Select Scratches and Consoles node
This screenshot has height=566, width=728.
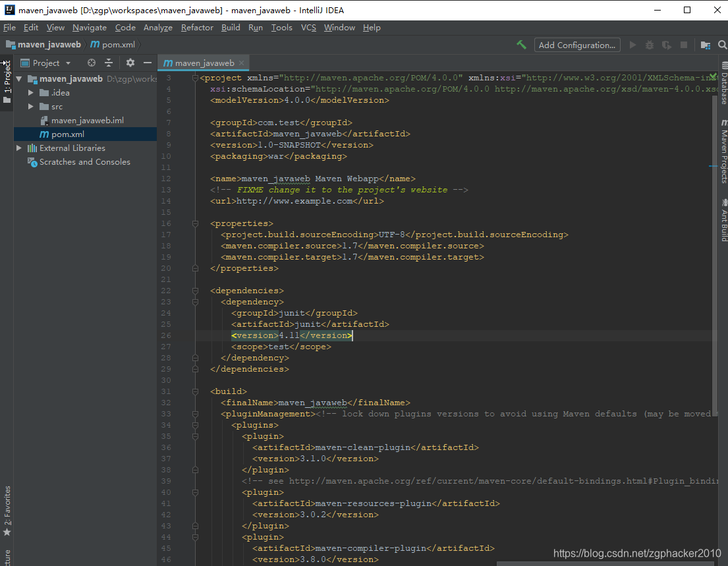tap(86, 162)
